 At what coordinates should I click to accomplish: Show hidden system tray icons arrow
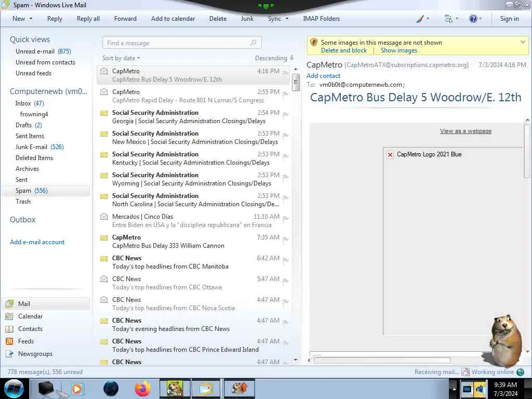tap(454, 389)
